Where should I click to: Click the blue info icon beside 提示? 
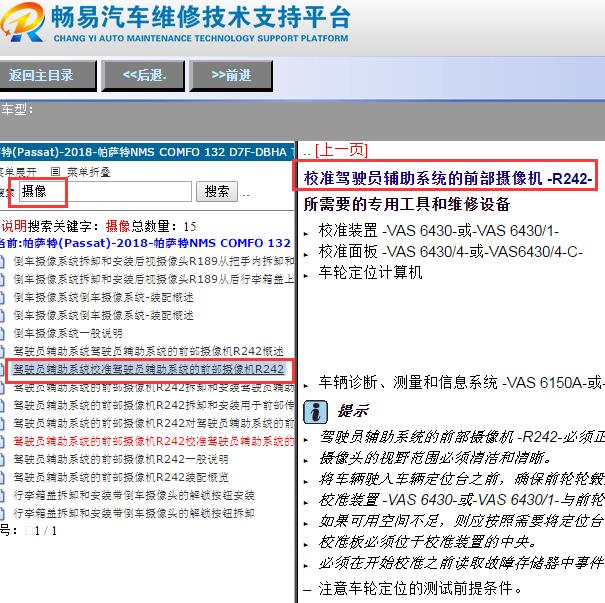(316, 412)
